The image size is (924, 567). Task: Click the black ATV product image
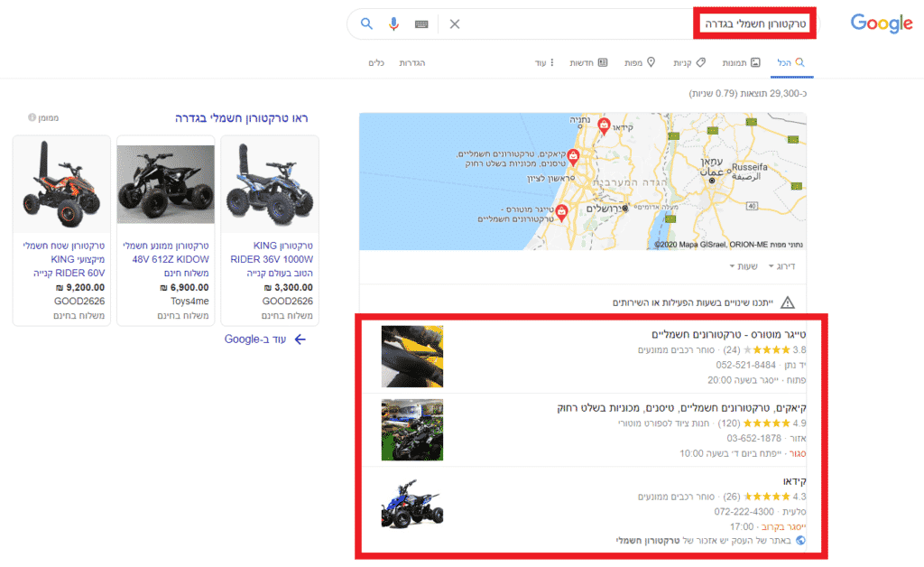pyautogui.click(x=166, y=184)
